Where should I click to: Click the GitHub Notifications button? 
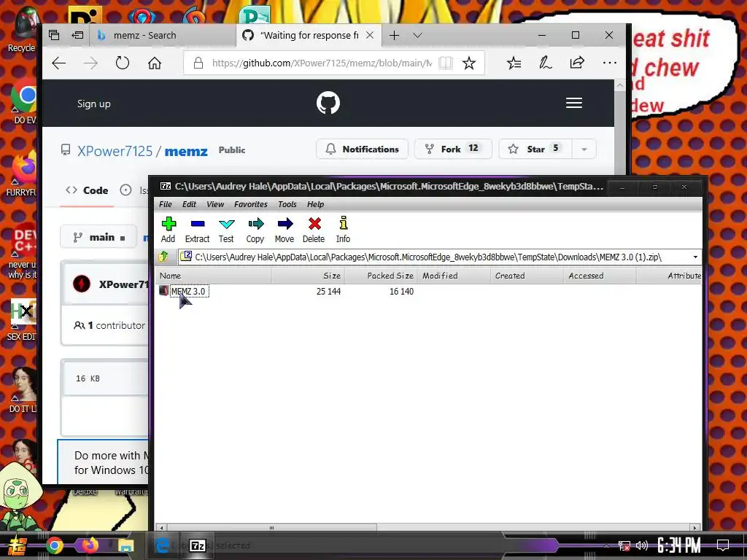coord(362,149)
